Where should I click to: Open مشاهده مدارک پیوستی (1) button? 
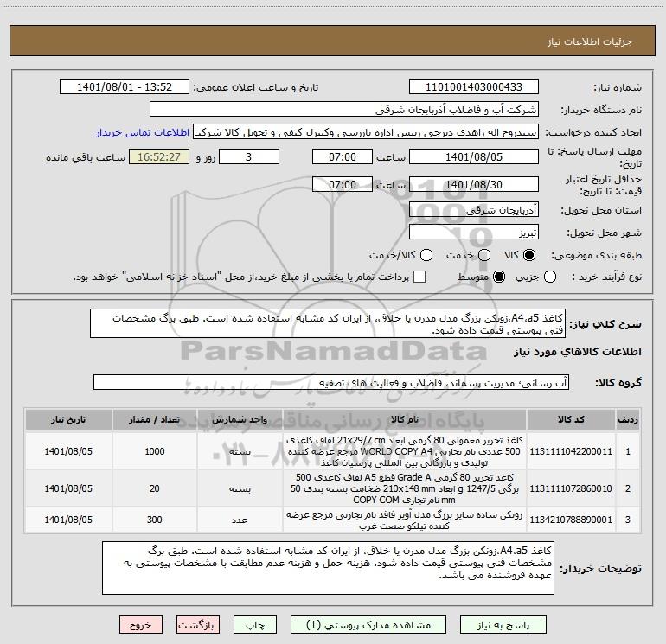368,625
